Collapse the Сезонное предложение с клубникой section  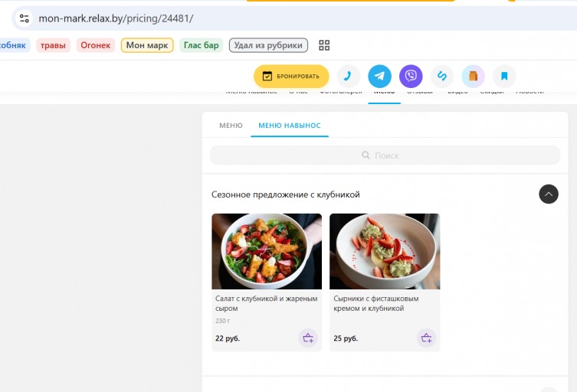pos(549,194)
